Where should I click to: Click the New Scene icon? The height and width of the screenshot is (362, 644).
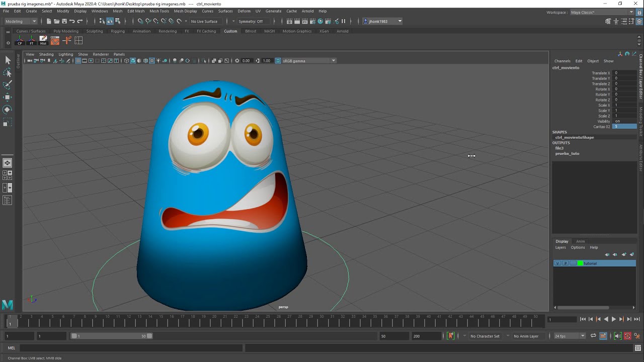tap(49, 21)
